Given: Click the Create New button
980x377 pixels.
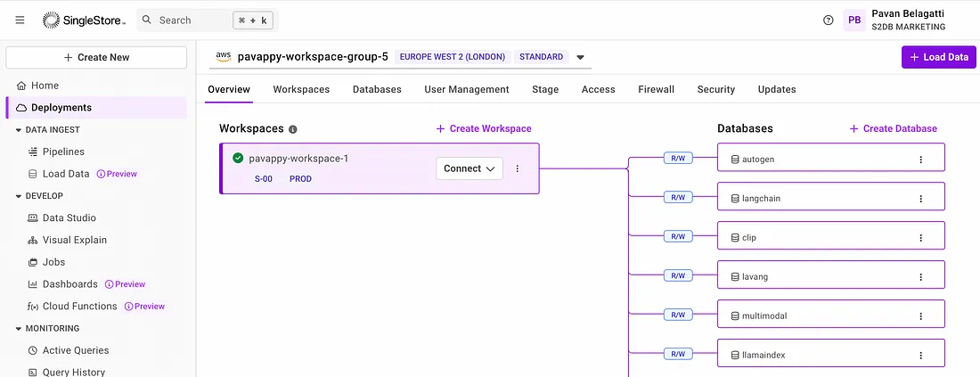Looking at the screenshot, I should pos(96,58).
